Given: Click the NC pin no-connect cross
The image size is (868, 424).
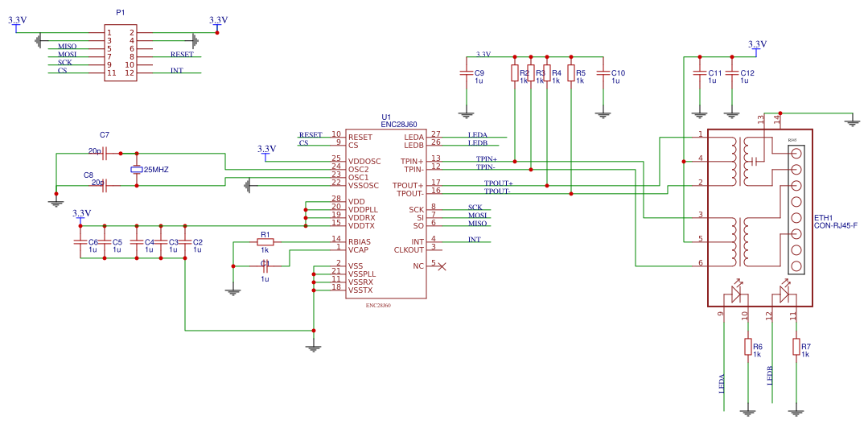Looking at the screenshot, I should (x=442, y=266).
